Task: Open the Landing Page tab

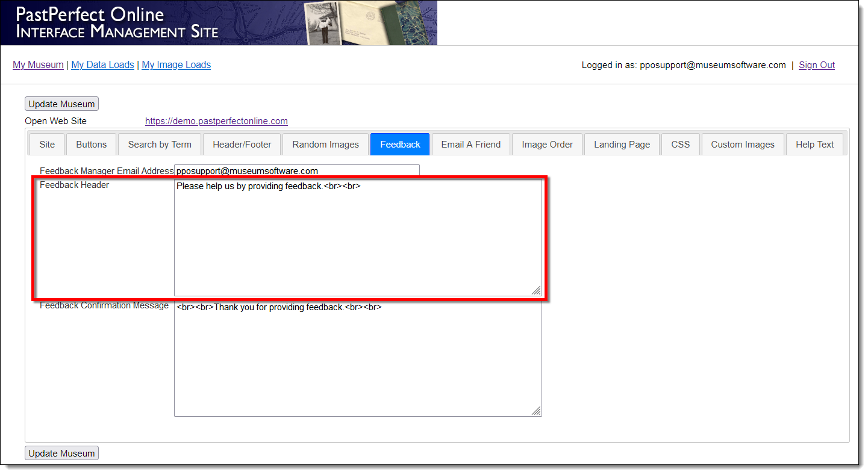Action: coord(622,145)
